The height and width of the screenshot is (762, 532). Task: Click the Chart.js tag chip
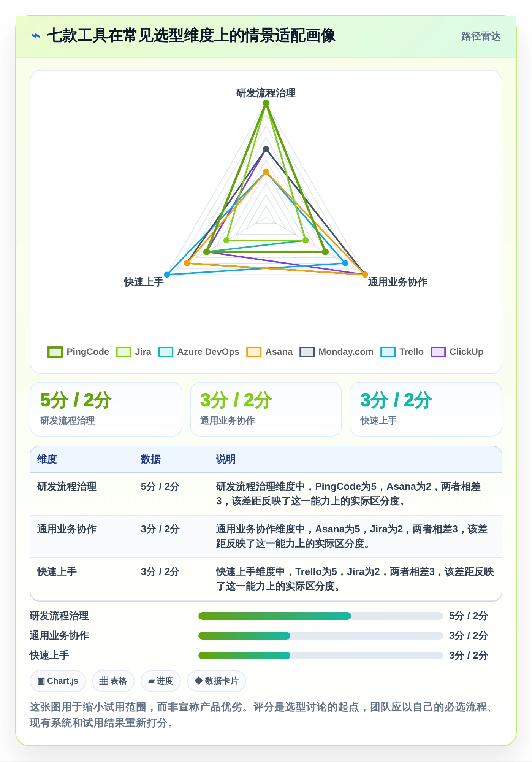click(58, 681)
